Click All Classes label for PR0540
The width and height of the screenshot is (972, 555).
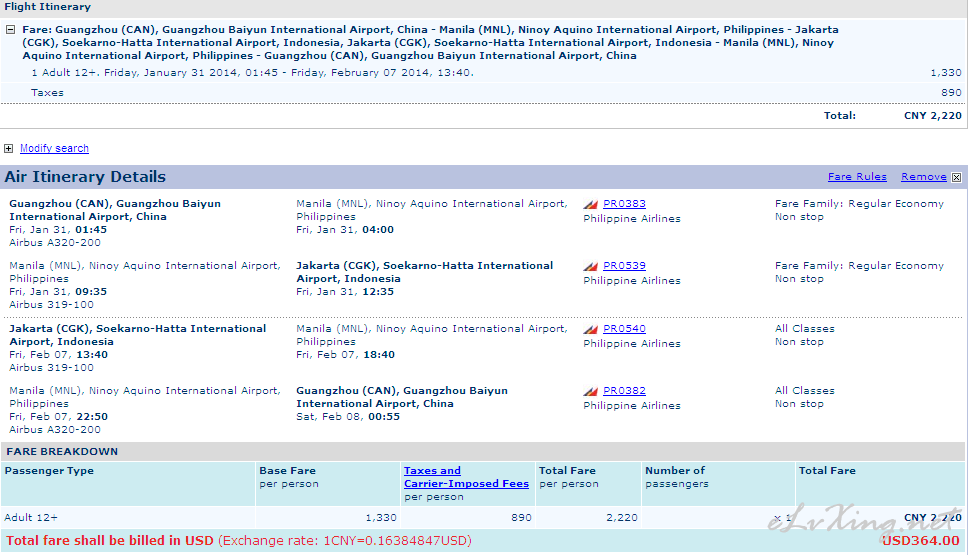coord(805,329)
